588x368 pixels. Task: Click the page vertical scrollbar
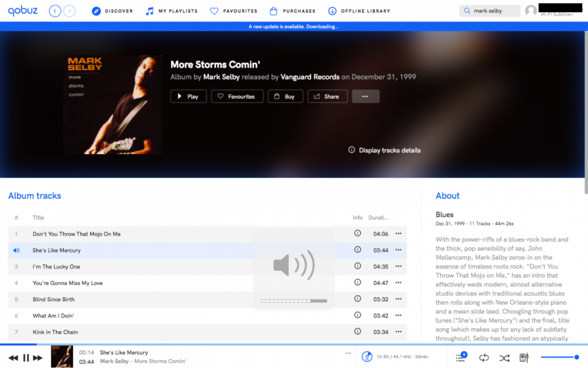pyautogui.click(x=586, y=113)
